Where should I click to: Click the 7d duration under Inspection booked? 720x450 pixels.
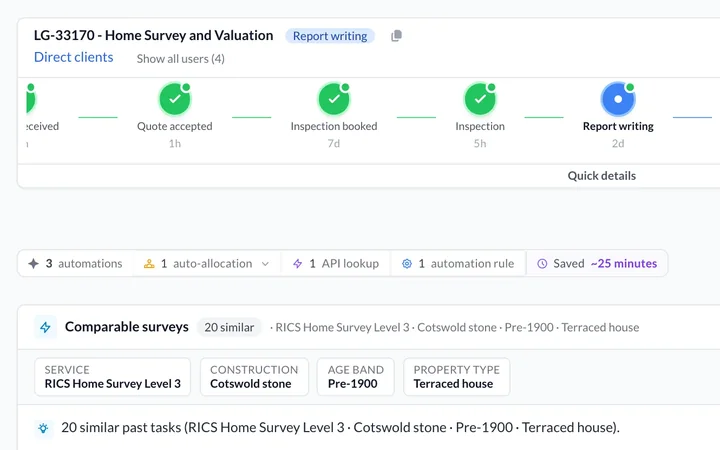[334, 144]
